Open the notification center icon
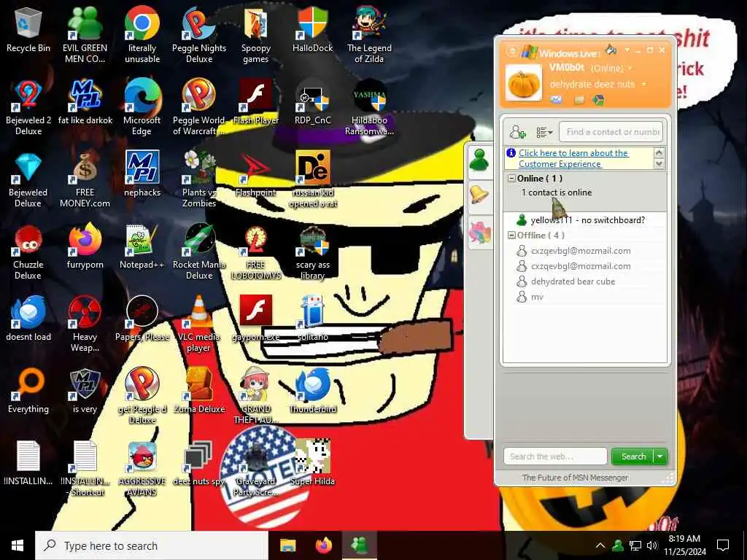747x560 pixels. (723, 545)
